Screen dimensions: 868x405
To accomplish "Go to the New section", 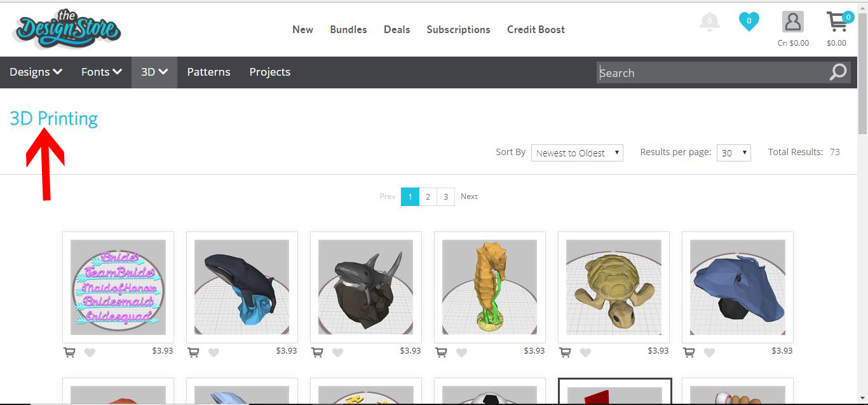I will coord(302,29).
